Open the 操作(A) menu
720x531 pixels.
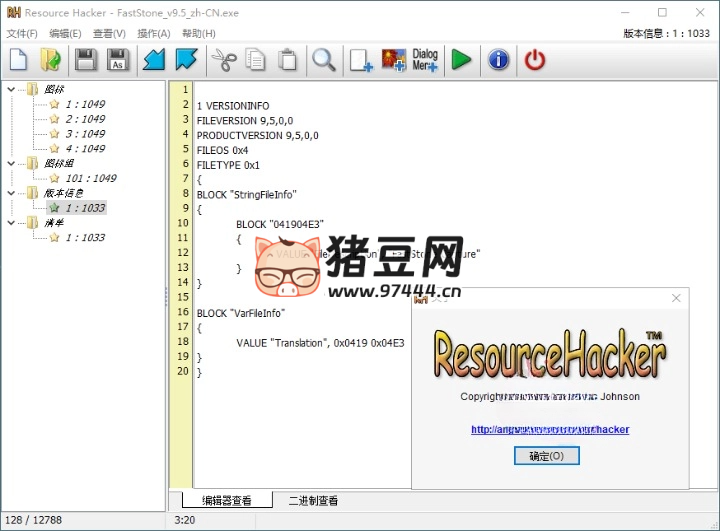154,34
